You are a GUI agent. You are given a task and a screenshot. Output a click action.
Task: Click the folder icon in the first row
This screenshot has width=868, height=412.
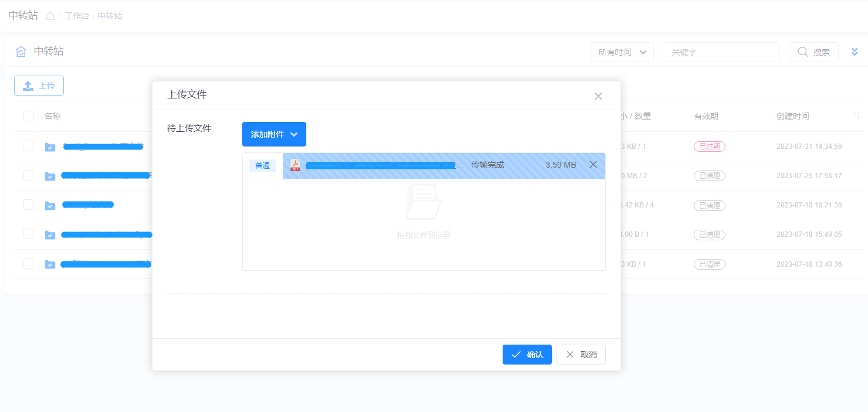pos(50,147)
